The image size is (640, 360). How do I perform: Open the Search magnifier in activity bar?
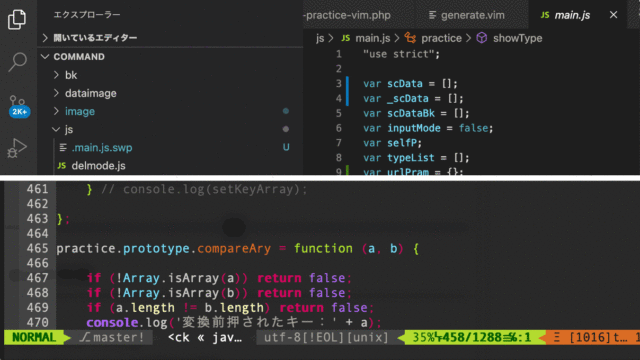coord(18,62)
